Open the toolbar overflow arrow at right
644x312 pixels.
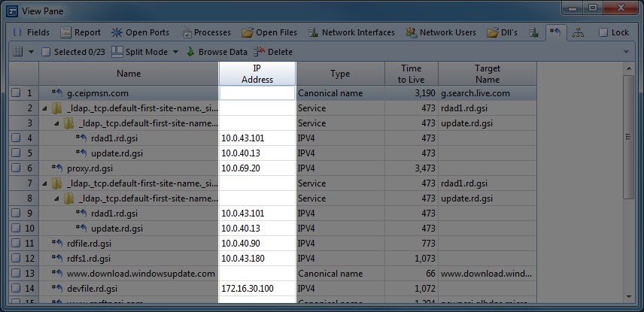coord(627,52)
